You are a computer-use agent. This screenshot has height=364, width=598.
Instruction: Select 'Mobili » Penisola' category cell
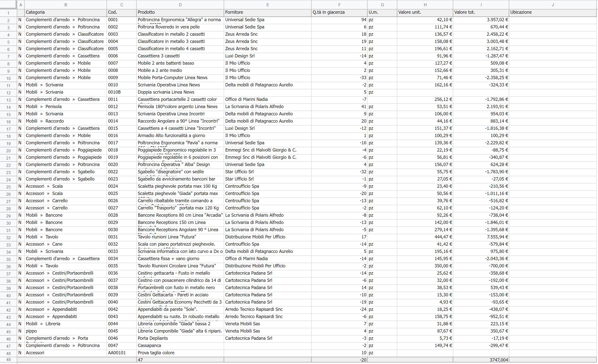65,107
